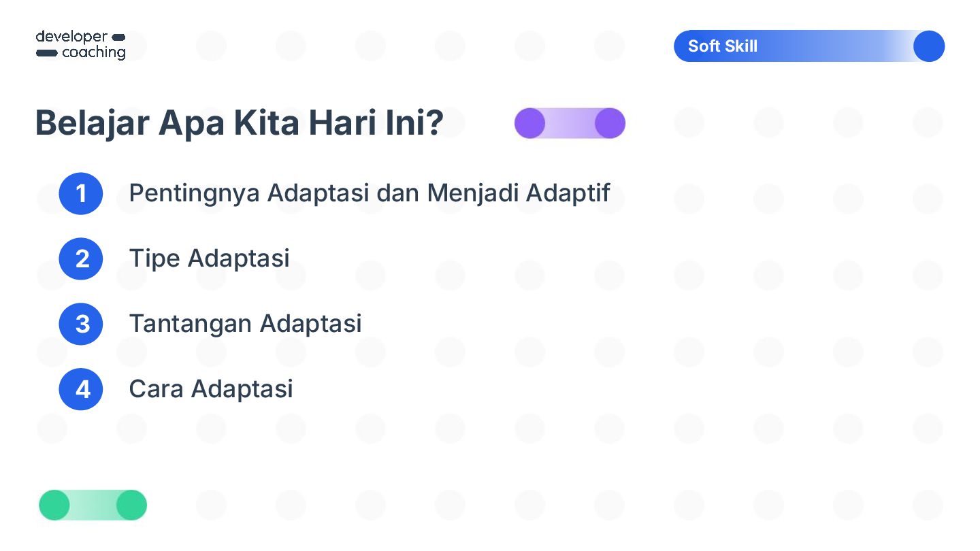
Task: Select the number 2 circle badge
Action: coord(81,258)
